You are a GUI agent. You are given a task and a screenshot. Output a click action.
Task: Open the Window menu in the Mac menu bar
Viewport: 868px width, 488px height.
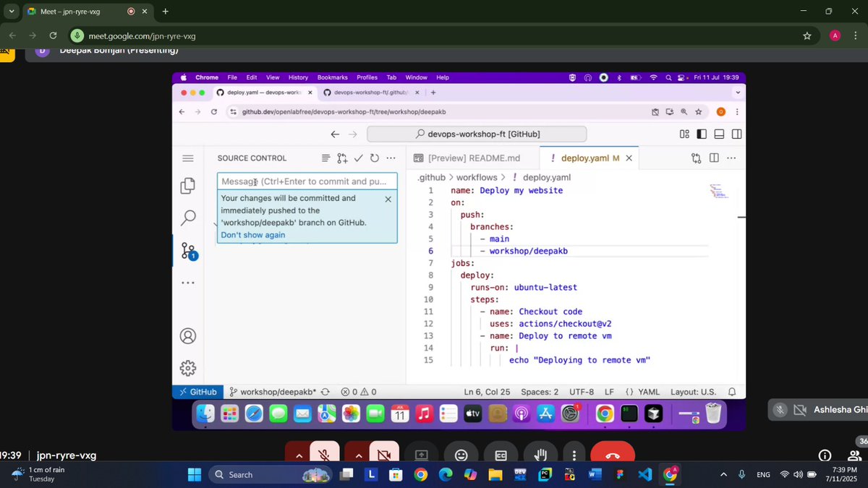[416, 77]
